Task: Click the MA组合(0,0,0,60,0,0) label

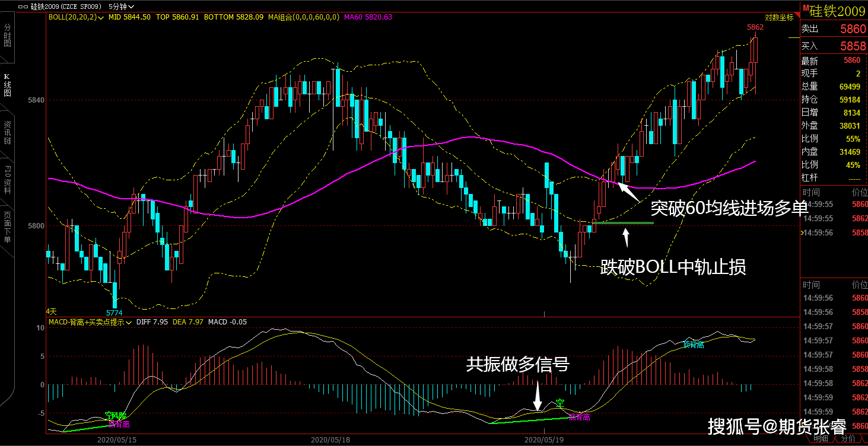Action: click(304, 18)
